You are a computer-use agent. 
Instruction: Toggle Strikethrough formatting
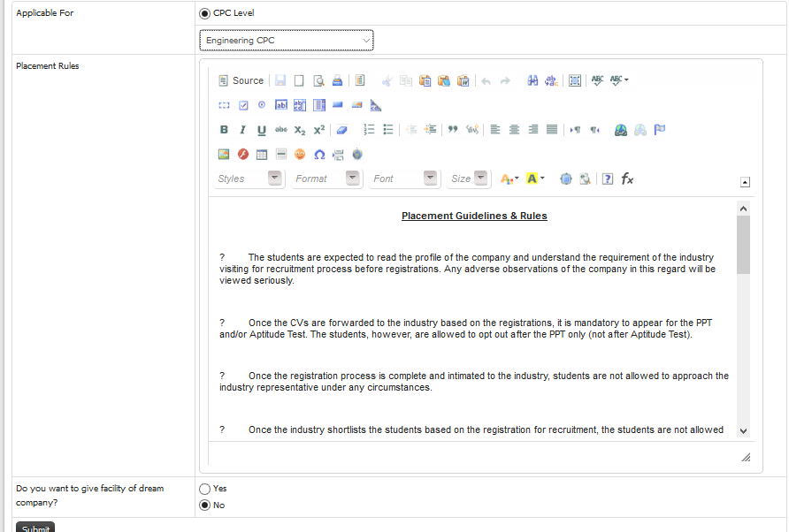[280, 130]
